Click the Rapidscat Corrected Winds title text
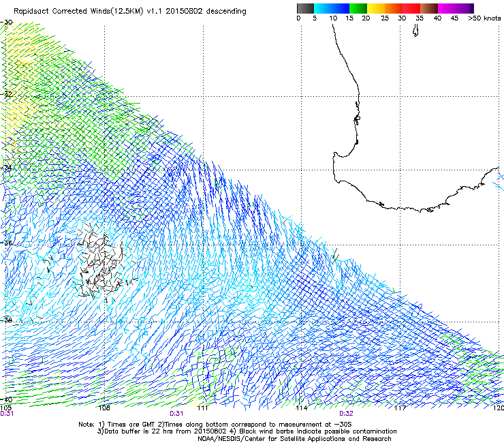504x443 pixels. tap(130, 12)
